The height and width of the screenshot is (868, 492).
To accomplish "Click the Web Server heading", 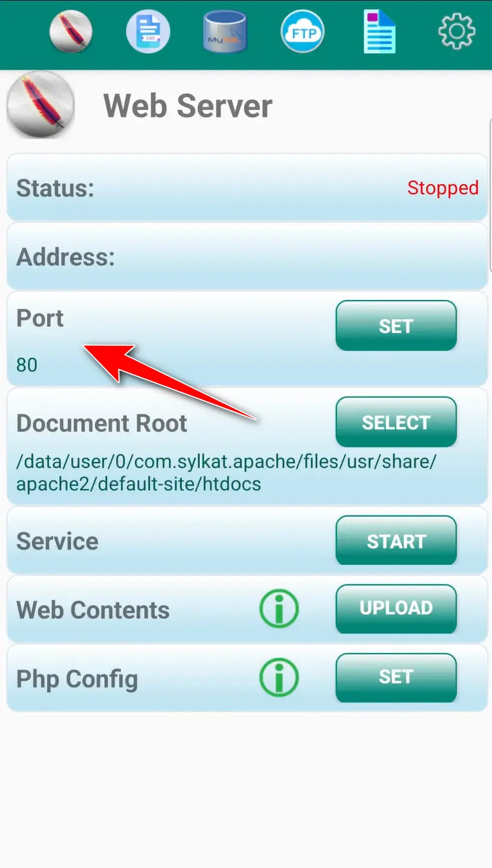I will click(188, 106).
